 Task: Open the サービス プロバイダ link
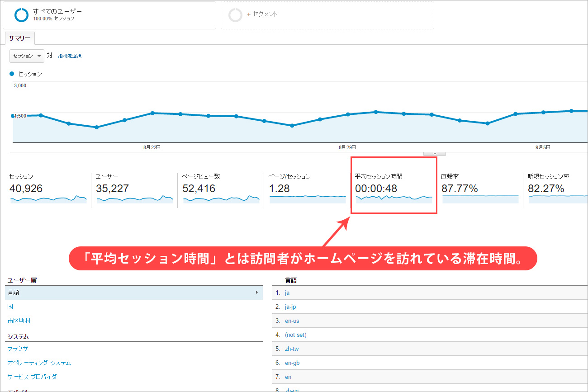click(32, 377)
